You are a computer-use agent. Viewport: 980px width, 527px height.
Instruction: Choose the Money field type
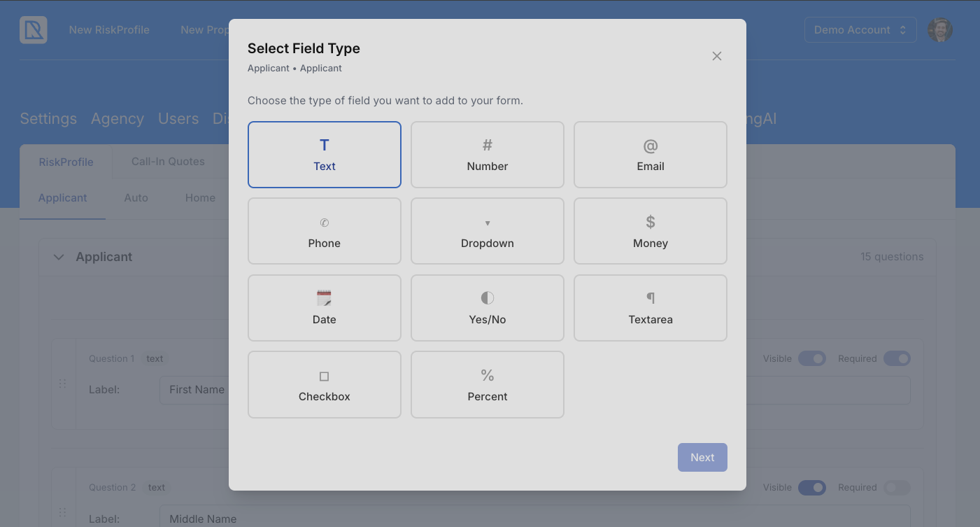click(x=651, y=231)
